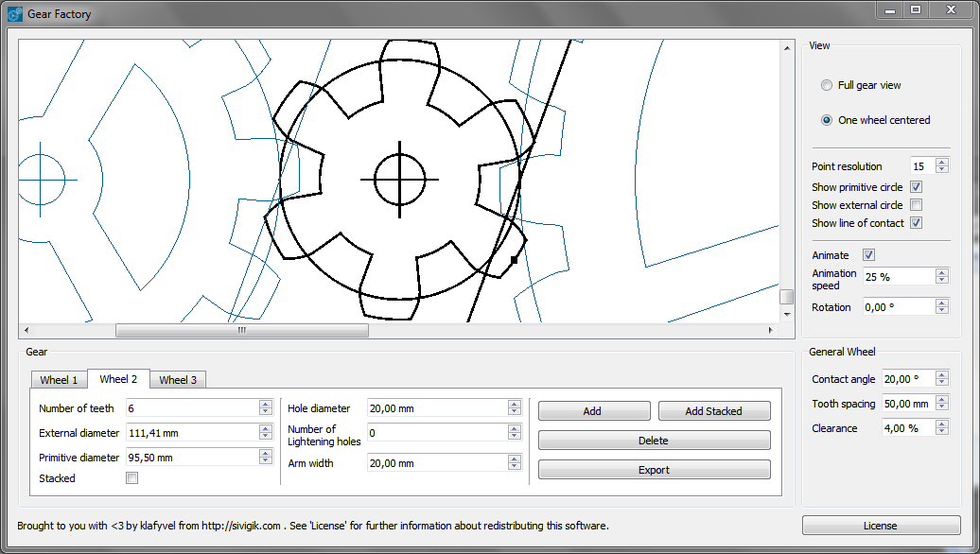This screenshot has height=554, width=980.
Task: Increase Number of Lightening holes with up arrow
Action: [515, 428]
